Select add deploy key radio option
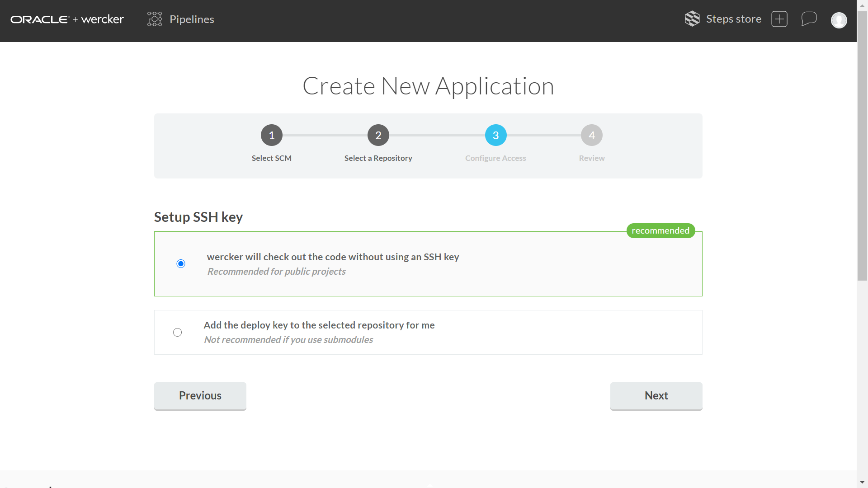The height and width of the screenshot is (488, 868). (x=177, y=333)
